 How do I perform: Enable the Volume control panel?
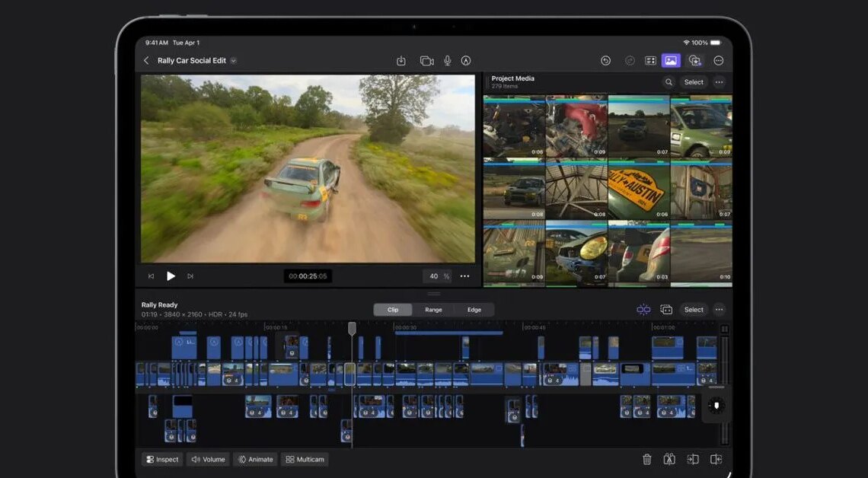pos(207,459)
